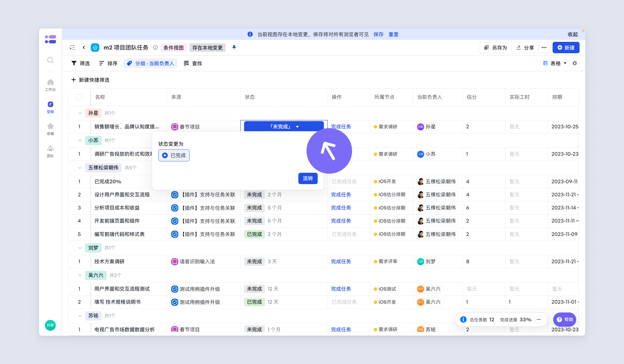Click 新建快捷筛选 to add quick filter
Viewport: 624px width, 364px height.
[90, 80]
